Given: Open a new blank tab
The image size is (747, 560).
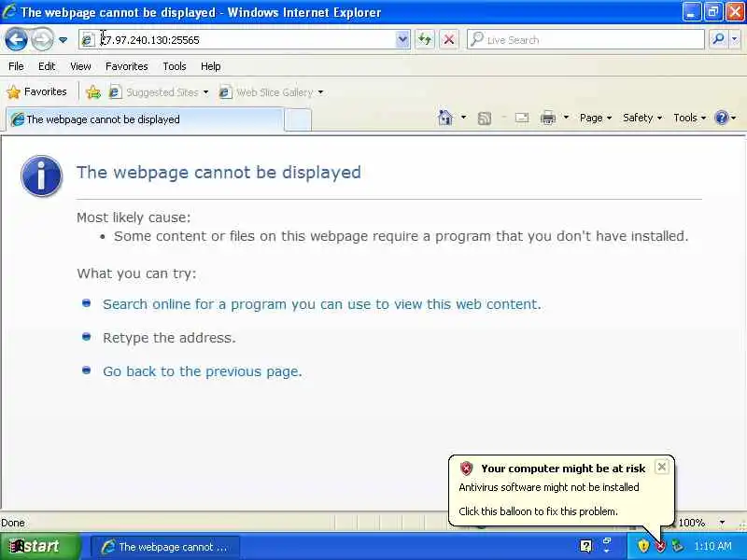Looking at the screenshot, I should (298, 119).
